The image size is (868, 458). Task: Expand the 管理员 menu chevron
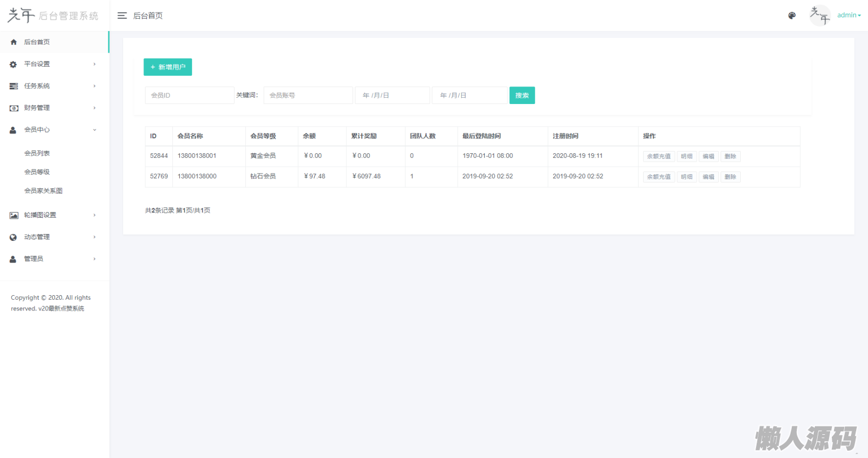[94, 259]
